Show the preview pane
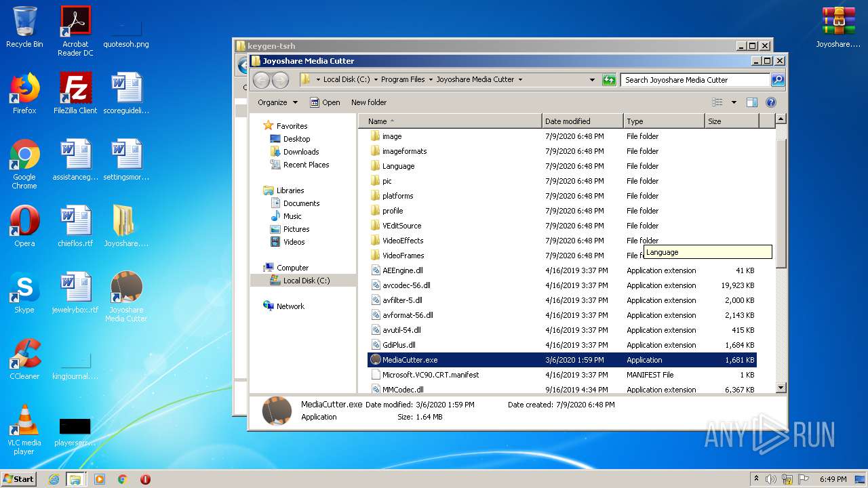This screenshot has width=868, height=488. 751,102
